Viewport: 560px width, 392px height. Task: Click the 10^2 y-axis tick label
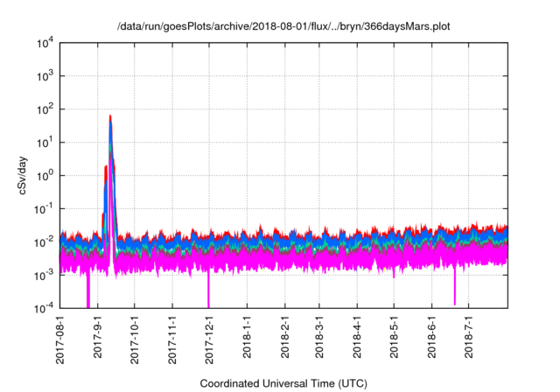45,109
